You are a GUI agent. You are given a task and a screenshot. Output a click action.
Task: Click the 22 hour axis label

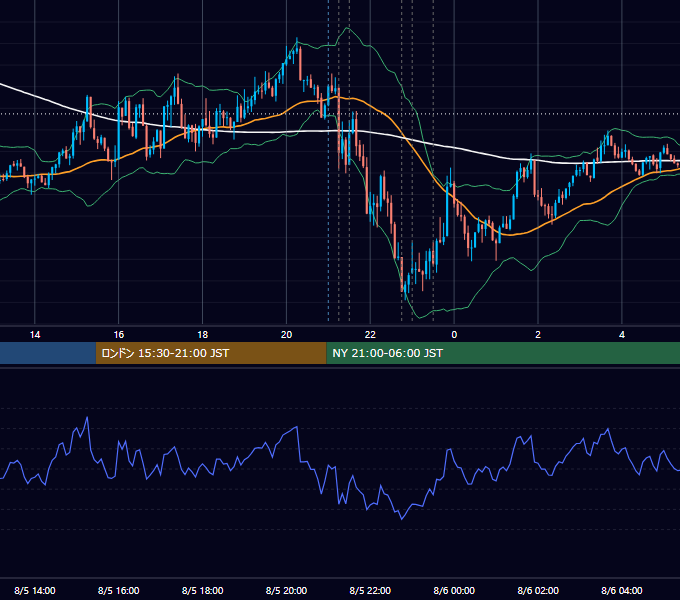coord(370,335)
